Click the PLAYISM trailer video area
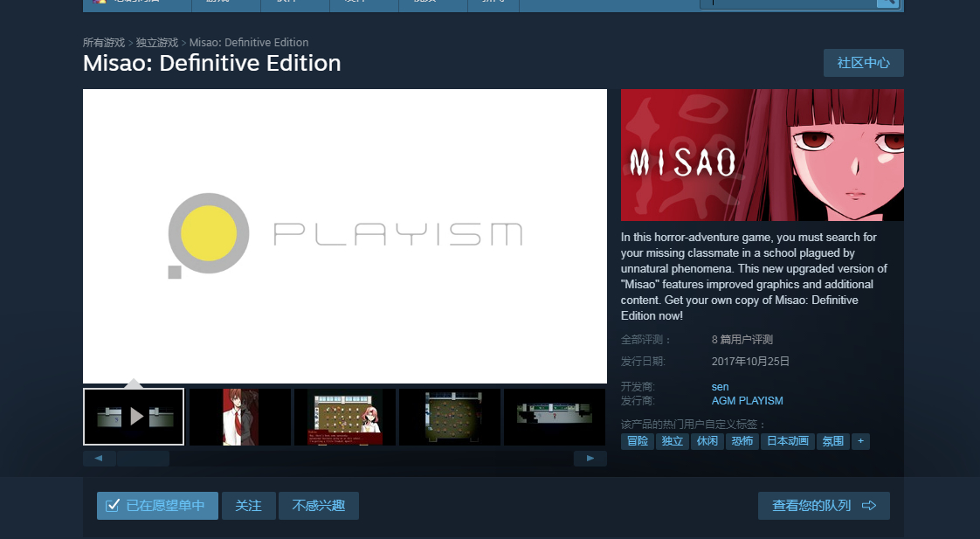This screenshot has height=539, width=980. [x=345, y=236]
